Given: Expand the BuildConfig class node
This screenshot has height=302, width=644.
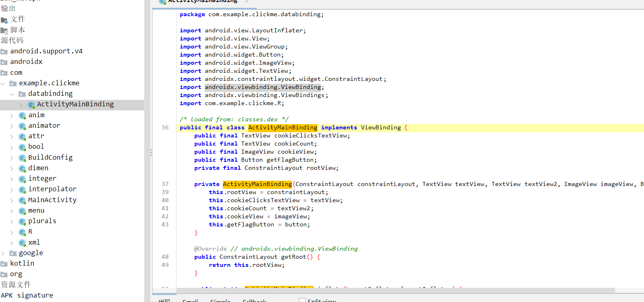Looking at the screenshot, I should click(12, 158).
